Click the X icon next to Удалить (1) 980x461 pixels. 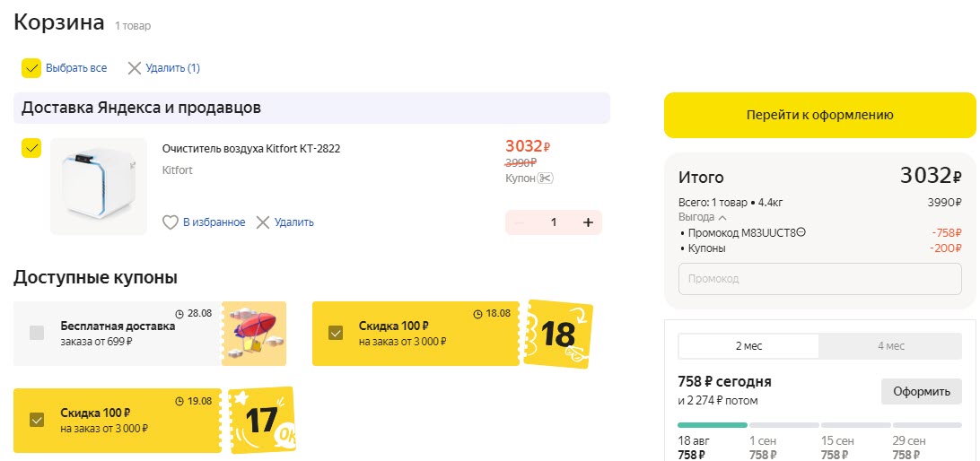(135, 68)
